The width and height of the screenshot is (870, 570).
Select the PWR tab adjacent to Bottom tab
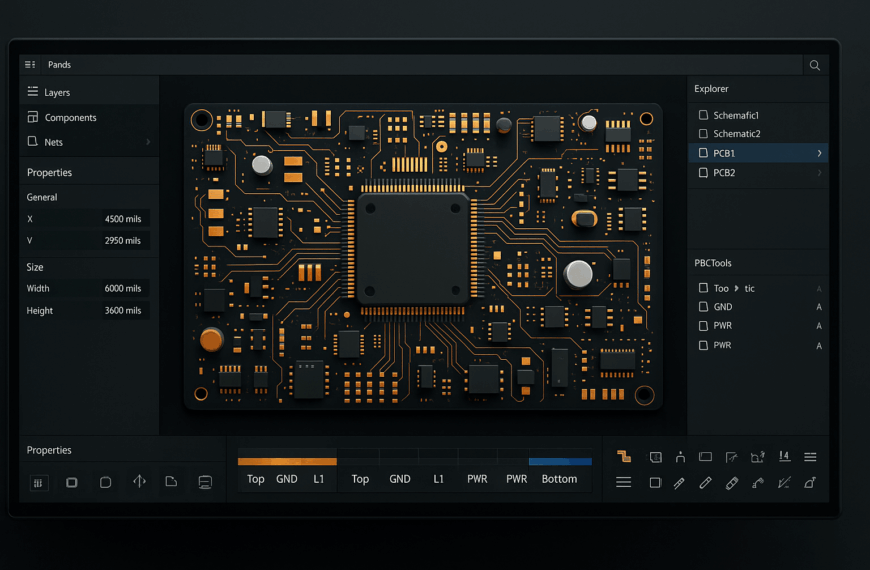tap(517, 478)
